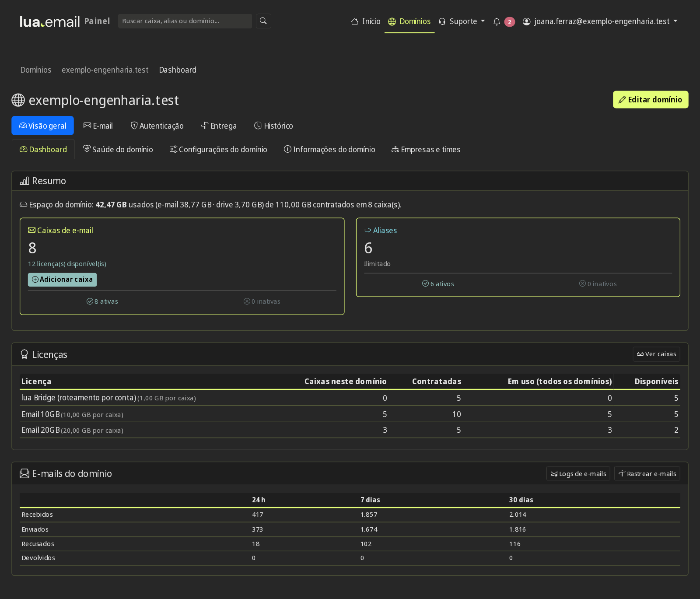Screen dimensions: 700x599
Task: Click the x-circle icon beside 0 inativos
Action: 582,284
